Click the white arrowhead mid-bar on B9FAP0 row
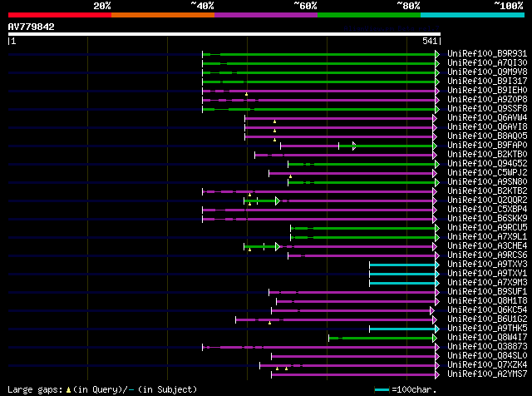This screenshot has height=396, width=532. tap(354, 146)
